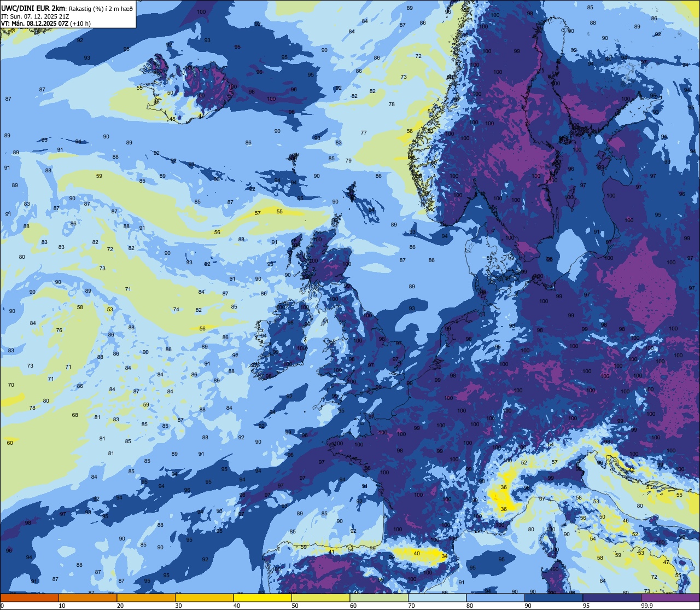Click the 70–80 % pale blue legend swatch
700x610 pixels.
coord(437,597)
